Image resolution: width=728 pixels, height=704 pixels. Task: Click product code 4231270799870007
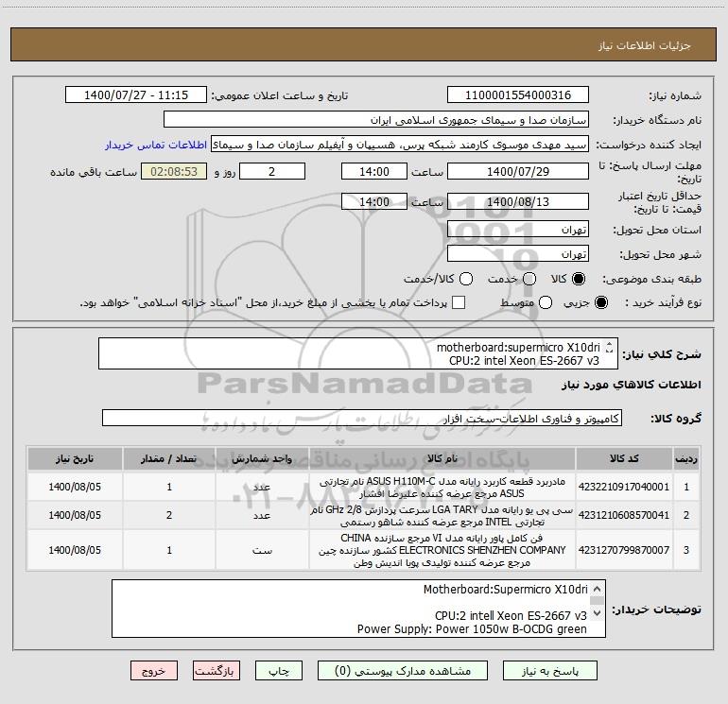[624, 550]
